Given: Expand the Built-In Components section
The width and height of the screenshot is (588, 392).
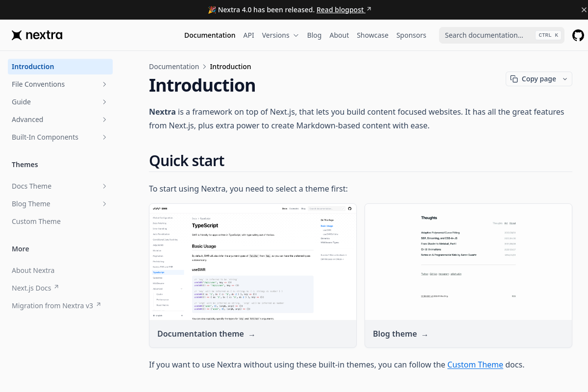Looking at the screenshot, I should (60, 137).
